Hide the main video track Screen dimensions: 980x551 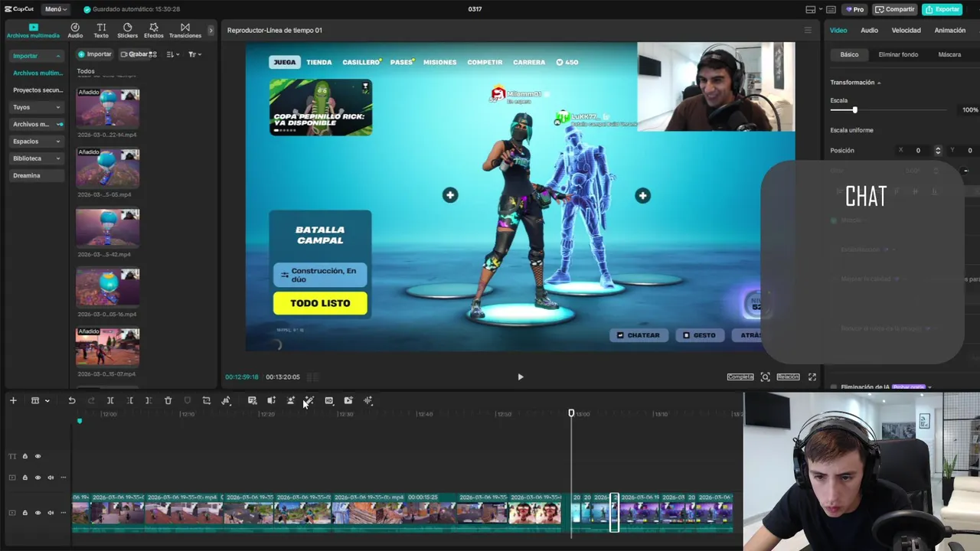(38, 513)
